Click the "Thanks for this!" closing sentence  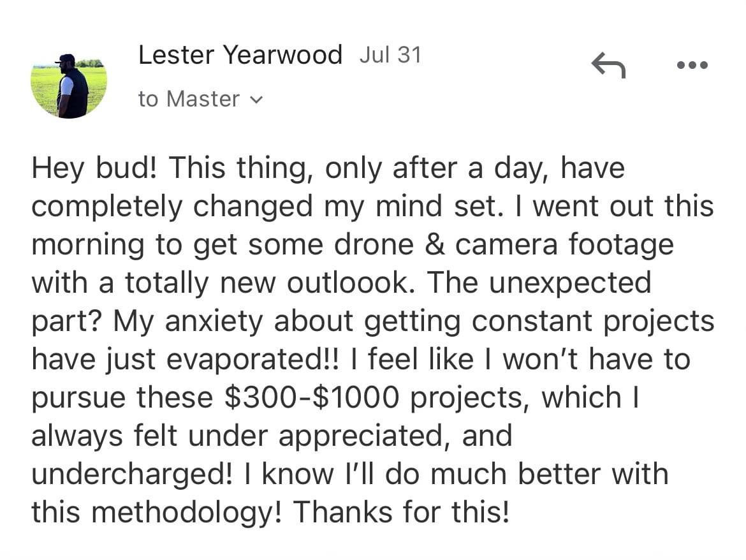tap(401, 513)
